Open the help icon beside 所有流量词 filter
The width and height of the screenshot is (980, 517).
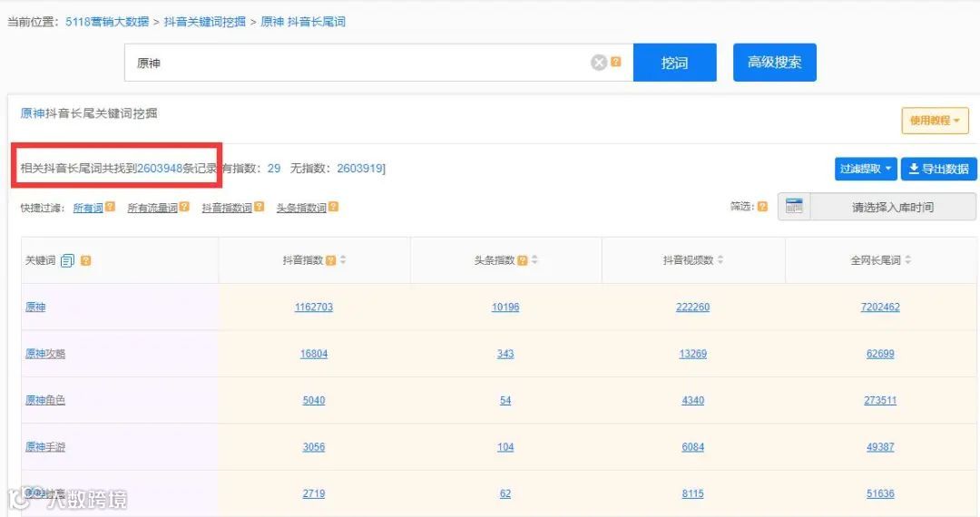click(184, 207)
